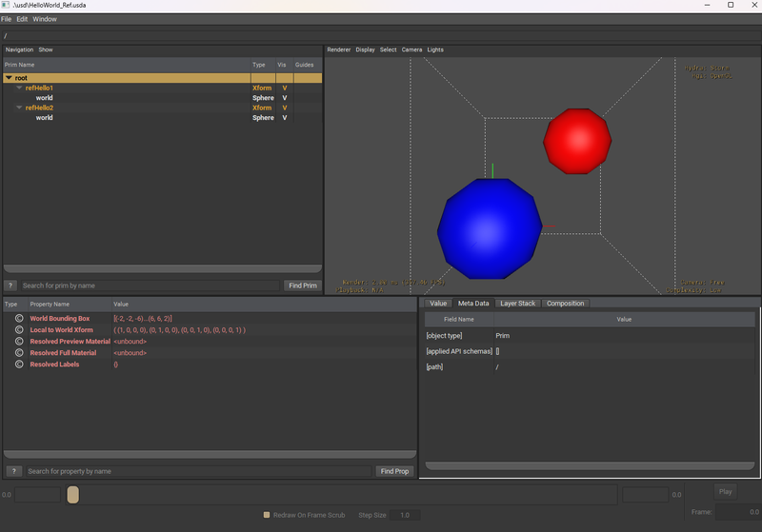Switch to the Composition tab

(x=565, y=304)
